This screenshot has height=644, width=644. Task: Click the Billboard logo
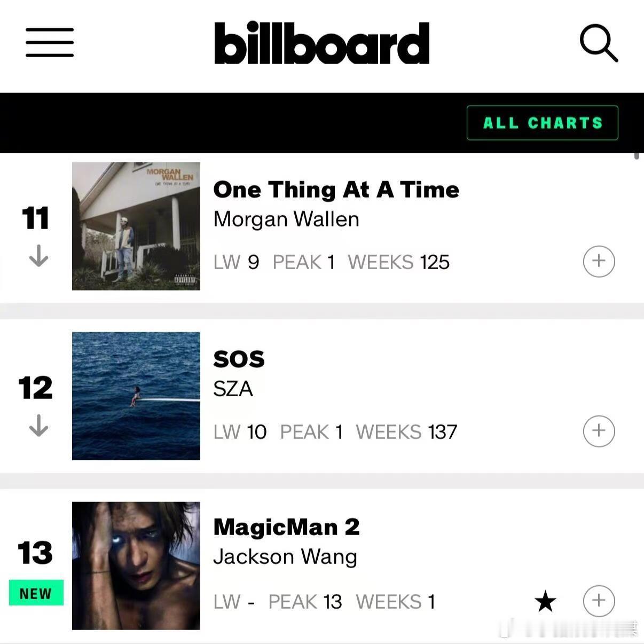click(321, 43)
